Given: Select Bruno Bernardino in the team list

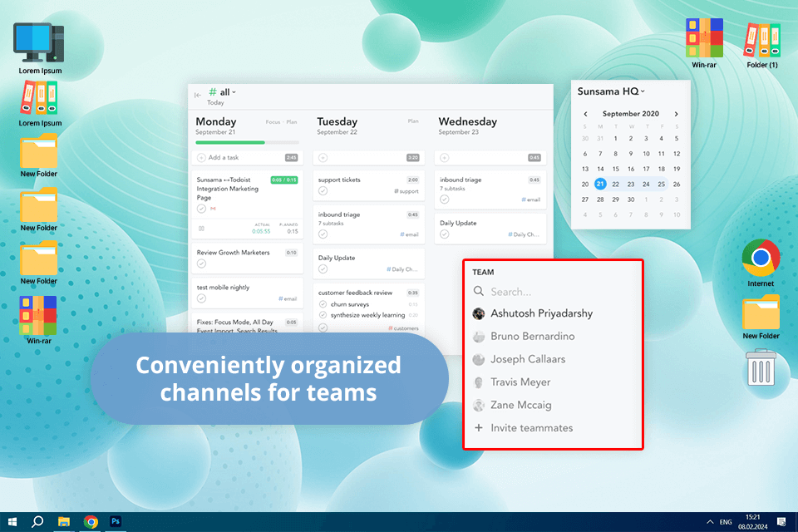Looking at the screenshot, I should point(532,337).
